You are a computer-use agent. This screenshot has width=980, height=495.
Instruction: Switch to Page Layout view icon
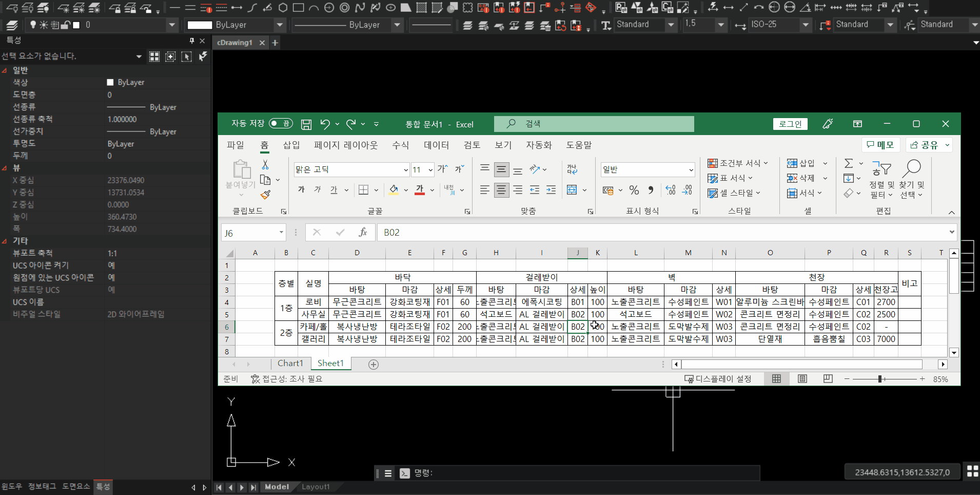point(802,379)
